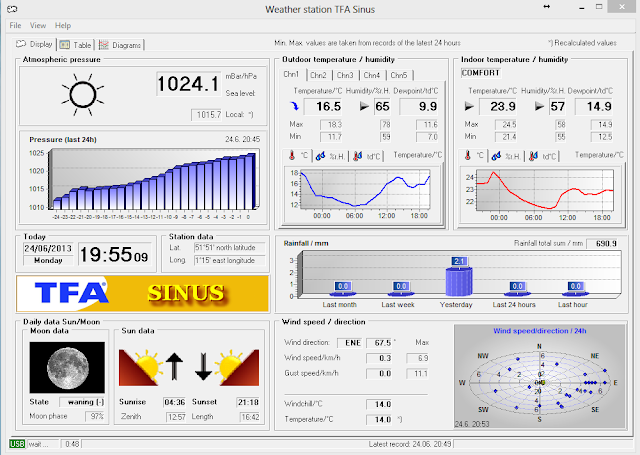Click the sunrise up-arrow icon

point(174,366)
